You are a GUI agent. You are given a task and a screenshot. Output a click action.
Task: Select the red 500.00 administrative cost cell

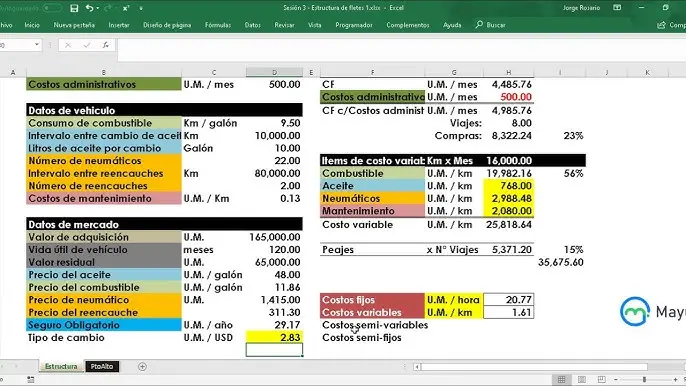(x=508, y=97)
